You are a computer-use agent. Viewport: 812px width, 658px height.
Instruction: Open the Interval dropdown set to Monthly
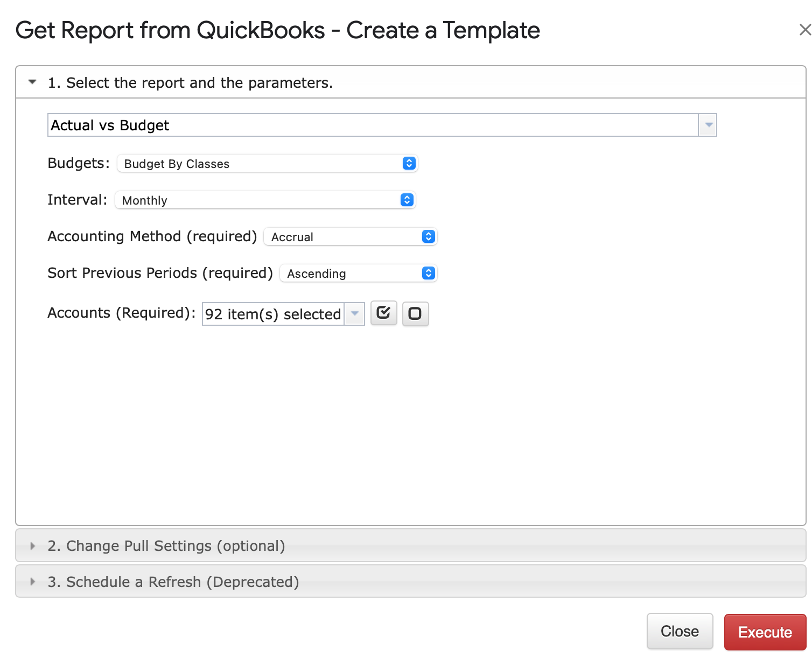pyautogui.click(x=265, y=200)
